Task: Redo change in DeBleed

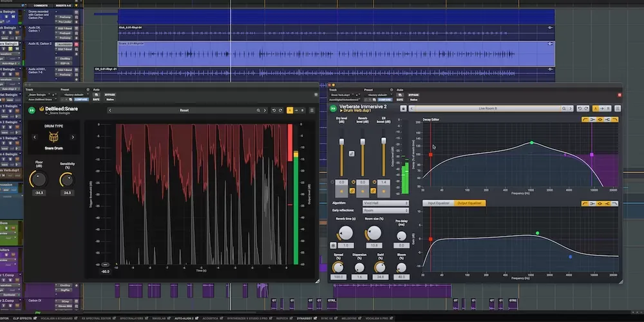Action: (x=281, y=110)
